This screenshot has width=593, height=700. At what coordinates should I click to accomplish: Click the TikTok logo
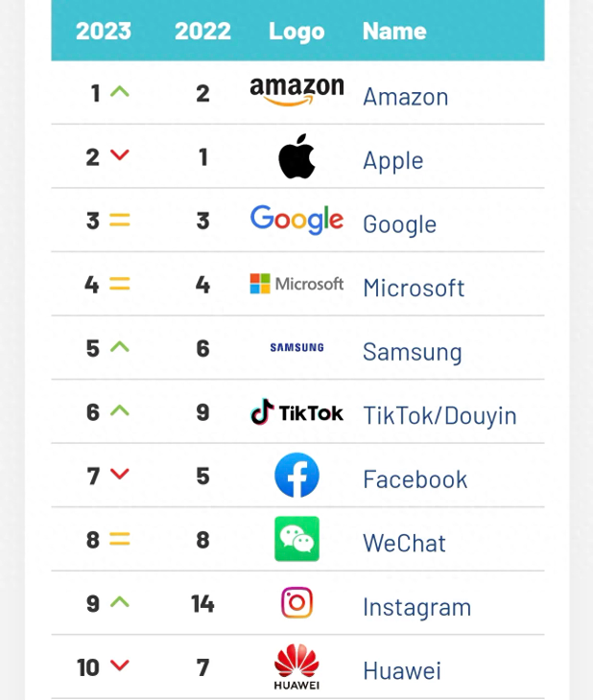coord(296,412)
